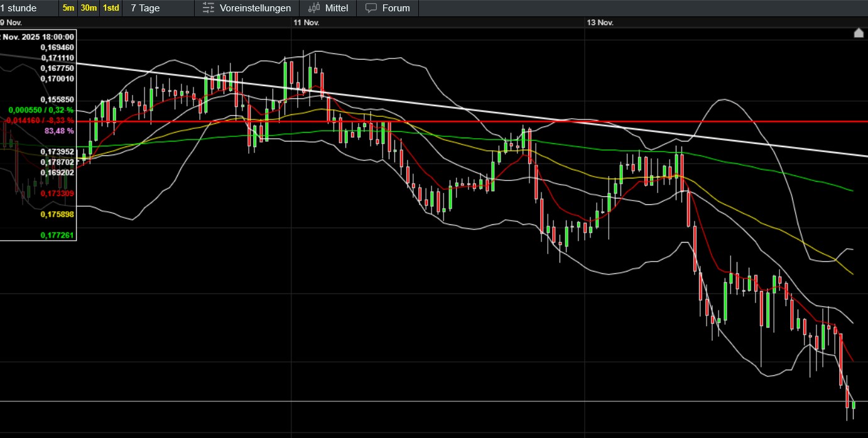Click the Forum label text
This screenshot has width=868, height=438.
[396, 8]
